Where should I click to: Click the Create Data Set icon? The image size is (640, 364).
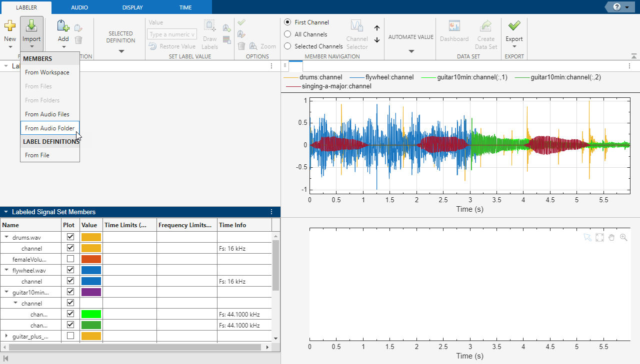(486, 26)
